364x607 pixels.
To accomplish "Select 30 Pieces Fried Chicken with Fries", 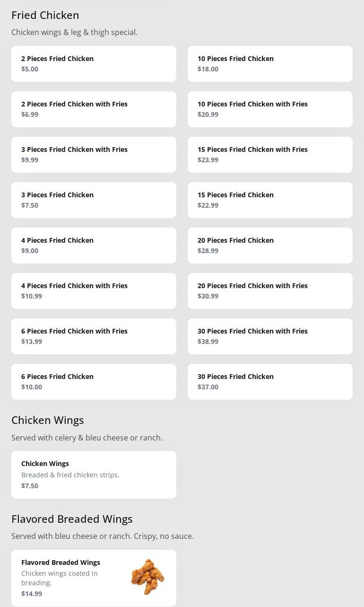I will coord(270,336).
